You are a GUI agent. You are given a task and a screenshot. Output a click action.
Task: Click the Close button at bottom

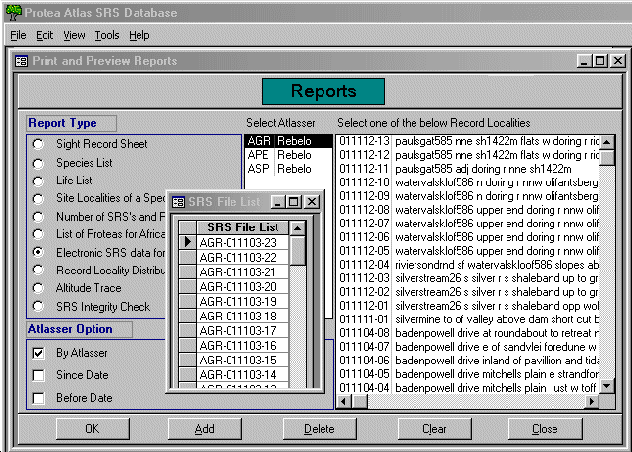pos(545,429)
